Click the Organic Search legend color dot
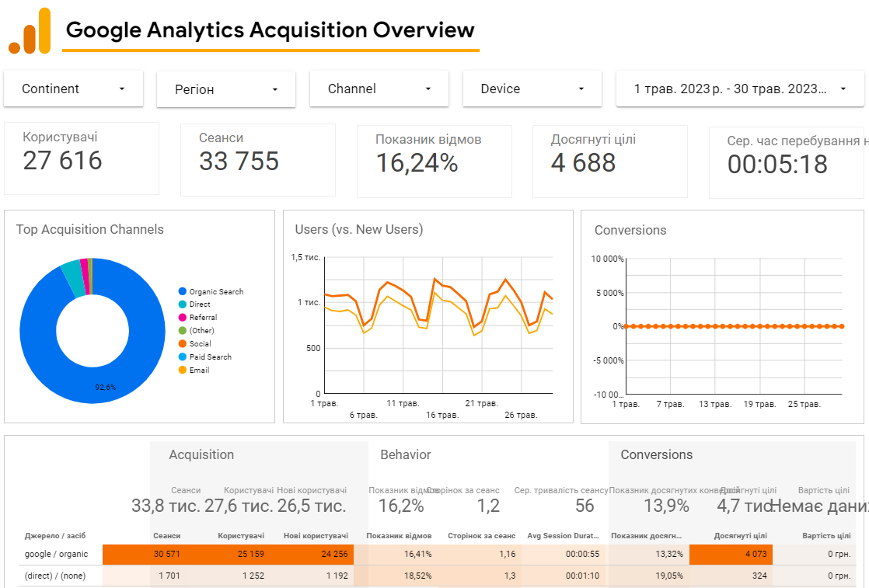This screenshot has width=869, height=588. click(x=182, y=292)
